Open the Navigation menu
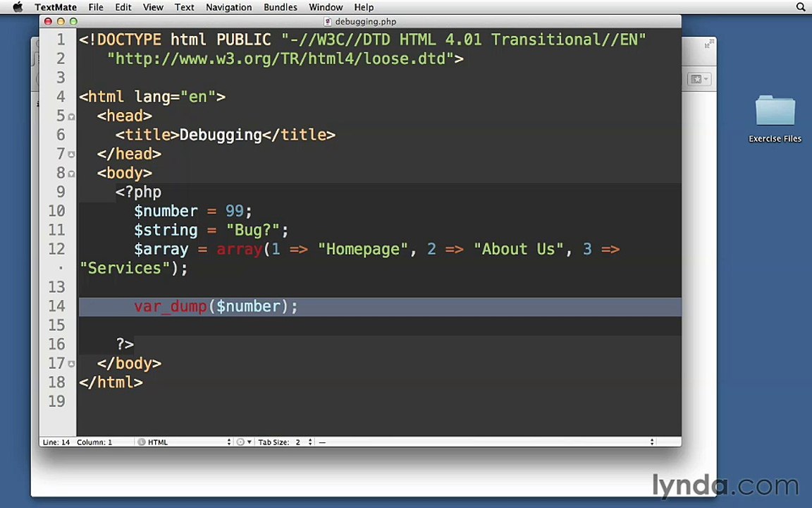 tap(229, 7)
